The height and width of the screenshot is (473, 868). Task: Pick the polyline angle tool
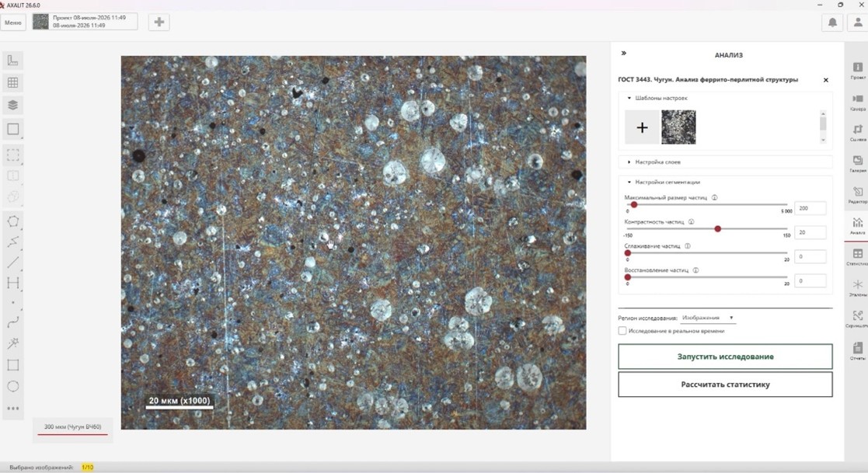(12, 242)
